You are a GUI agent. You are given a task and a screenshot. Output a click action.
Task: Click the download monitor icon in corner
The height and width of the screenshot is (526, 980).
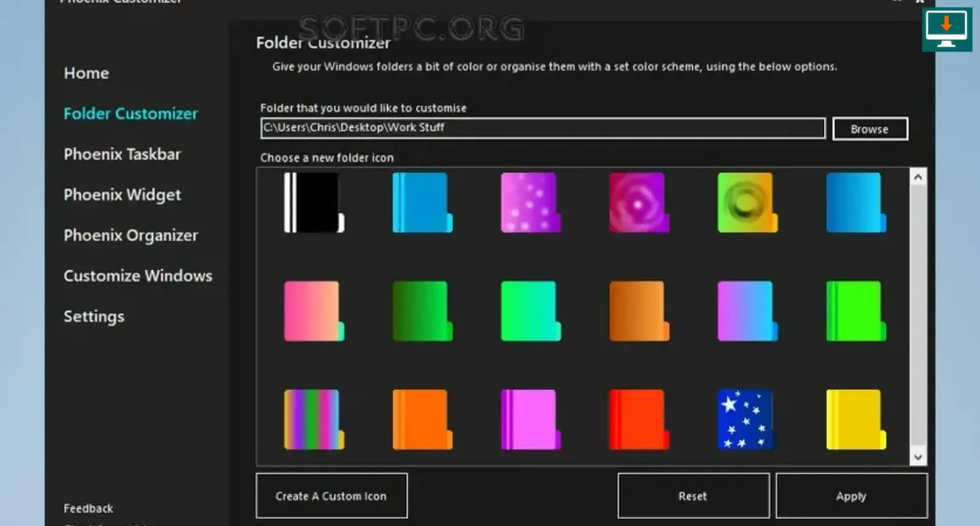947,29
